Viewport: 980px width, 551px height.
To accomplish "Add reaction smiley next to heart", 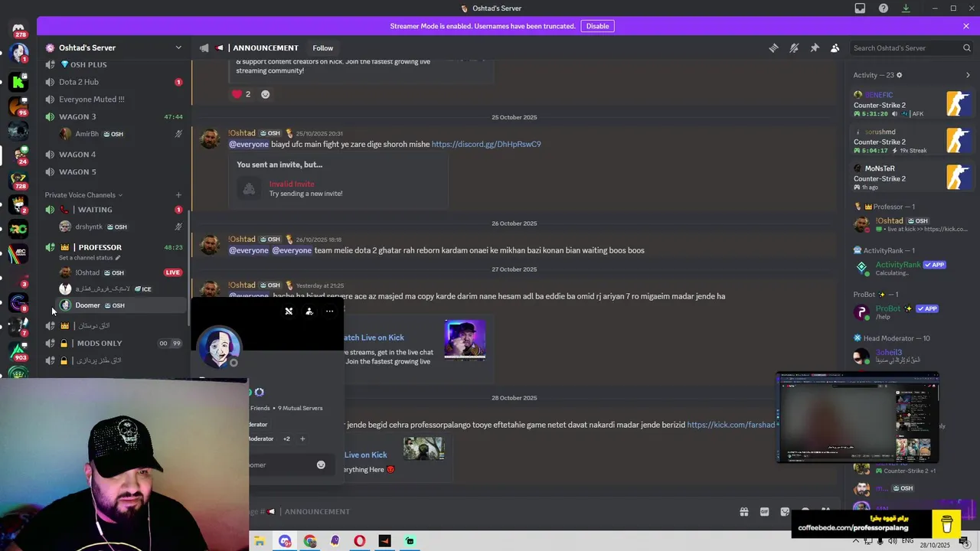I will [265, 94].
